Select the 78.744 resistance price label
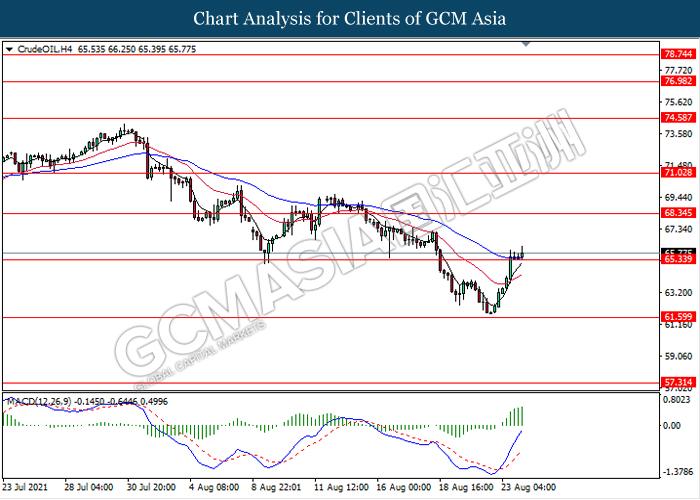The image size is (700, 500). pyautogui.click(x=678, y=54)
